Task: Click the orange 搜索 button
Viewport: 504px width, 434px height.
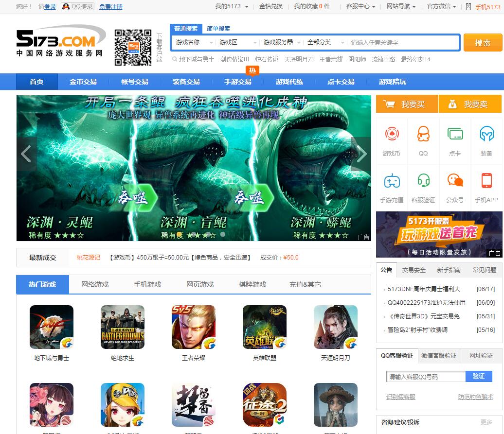Action: coord(483,43)
